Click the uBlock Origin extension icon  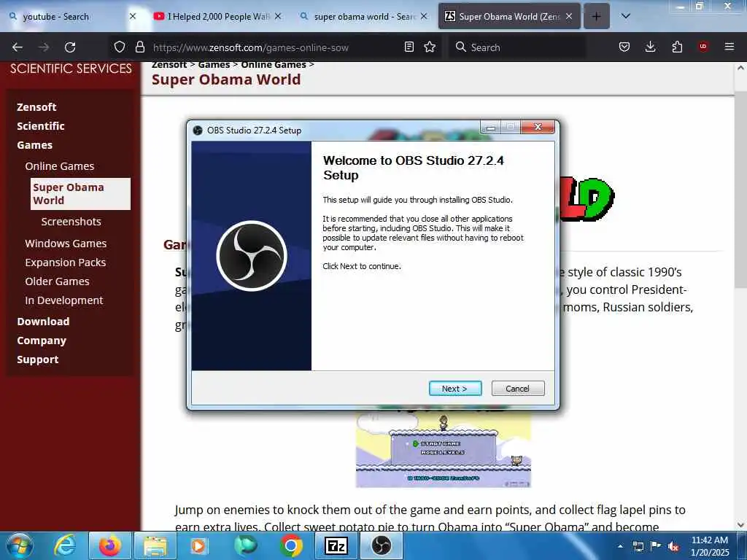(x=703, y=47)
